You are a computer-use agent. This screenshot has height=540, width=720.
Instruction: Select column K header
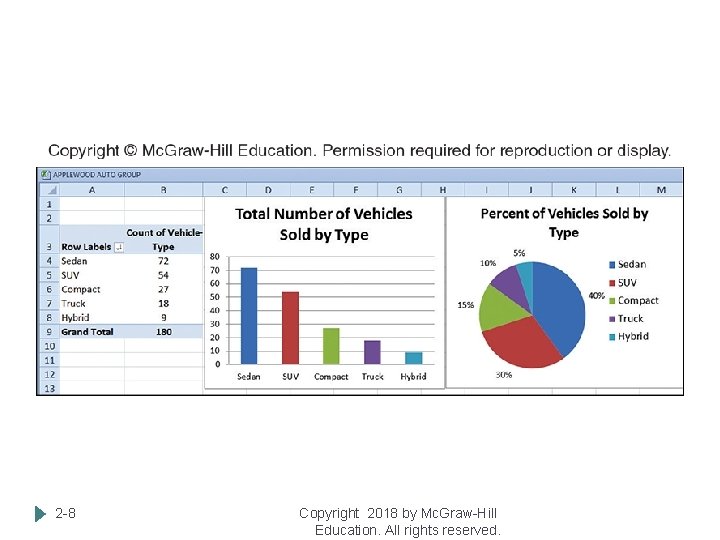574,190
